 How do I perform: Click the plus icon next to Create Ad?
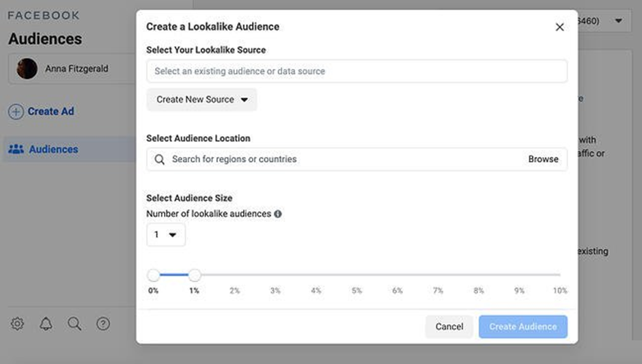[x=16, y=111]
